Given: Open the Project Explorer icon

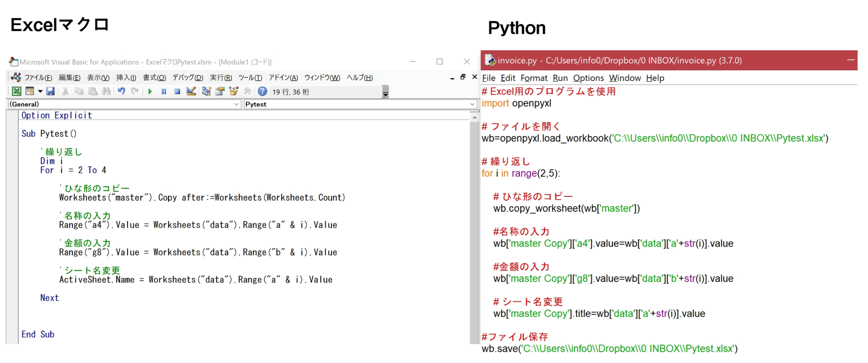Looking at the screenshot, I should pos(206,92).
